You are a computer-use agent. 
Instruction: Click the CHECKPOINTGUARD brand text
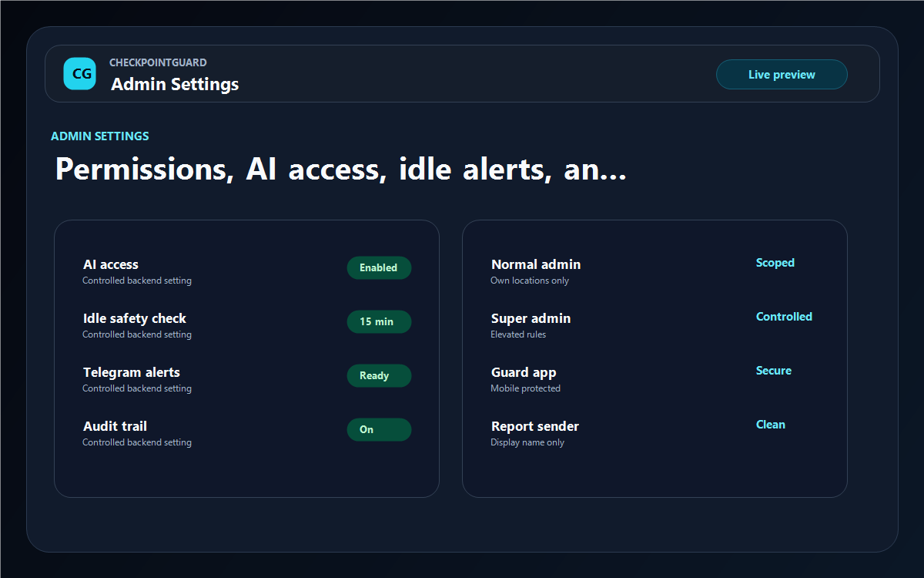pos(158,62)
